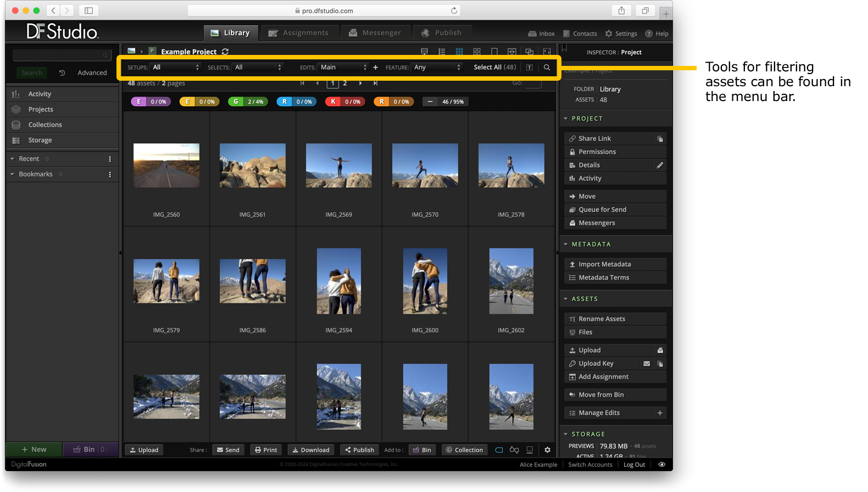Open Bookmarks section options menu
Screen dimensions: 868x492
click(110, 175)
